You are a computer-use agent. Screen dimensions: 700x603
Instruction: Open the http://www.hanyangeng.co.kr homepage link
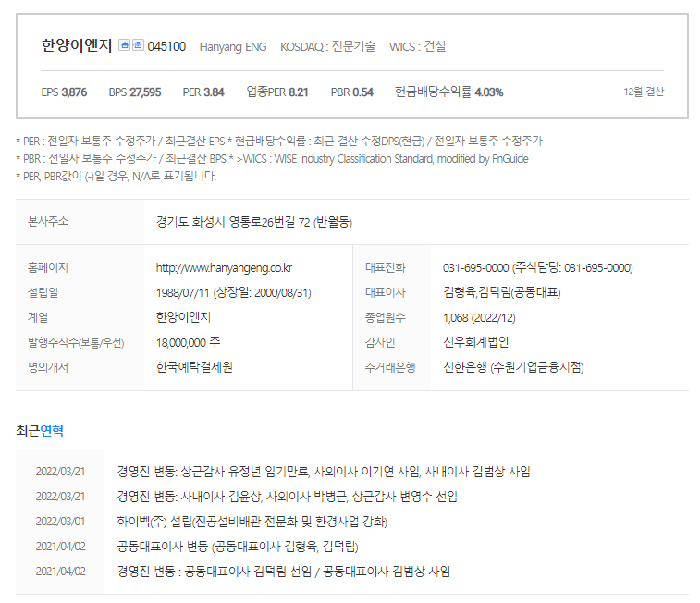(x=224, y=268)
